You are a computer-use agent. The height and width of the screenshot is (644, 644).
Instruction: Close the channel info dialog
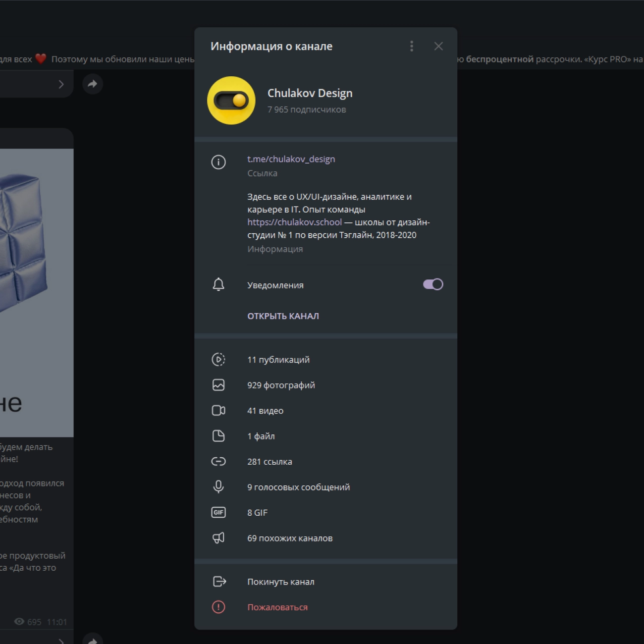438,46
